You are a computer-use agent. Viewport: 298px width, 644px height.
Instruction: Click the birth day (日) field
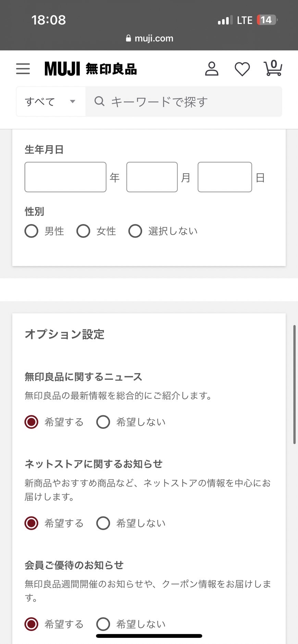coord(225,177)
